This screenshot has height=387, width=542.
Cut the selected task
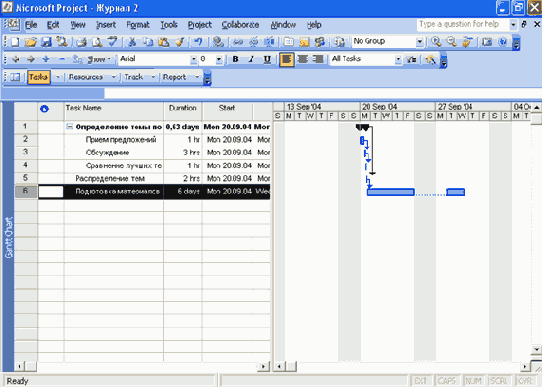coord(132,42)
